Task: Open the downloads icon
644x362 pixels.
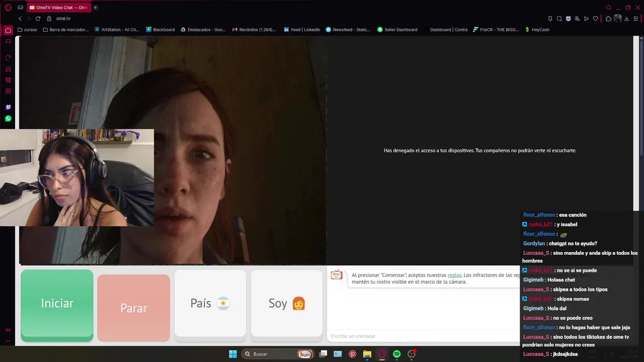Action: 626,19
